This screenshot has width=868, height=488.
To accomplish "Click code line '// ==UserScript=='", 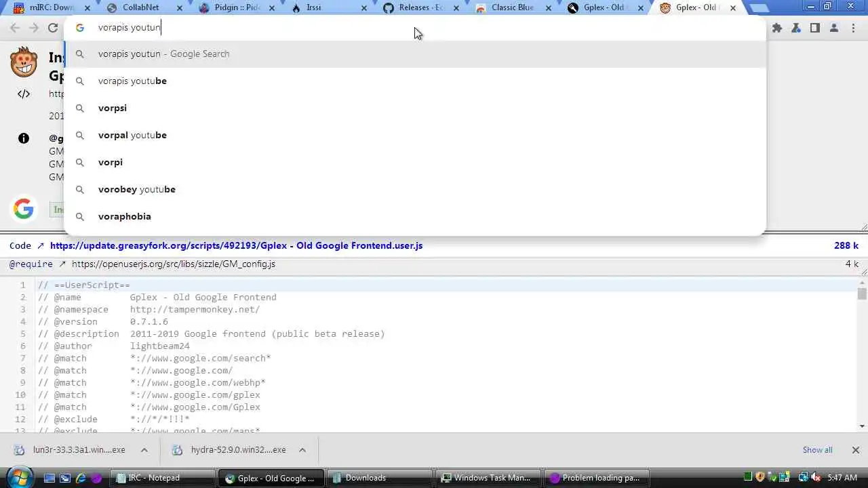I will [x=84, y=285].
